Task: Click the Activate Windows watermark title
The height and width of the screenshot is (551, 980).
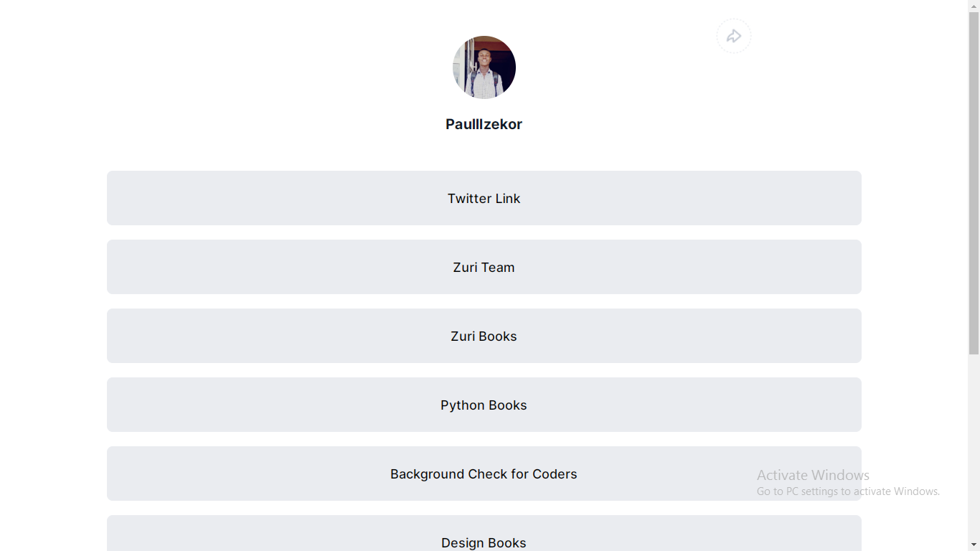Action: click(x=813, y=475)
